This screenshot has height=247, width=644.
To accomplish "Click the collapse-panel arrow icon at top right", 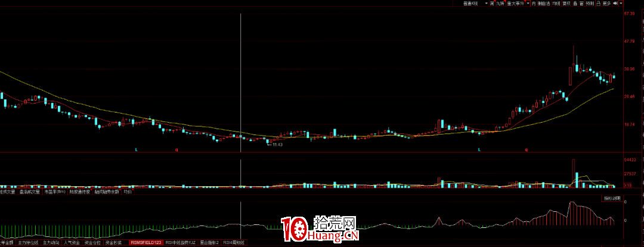I will tap(615, 4).
